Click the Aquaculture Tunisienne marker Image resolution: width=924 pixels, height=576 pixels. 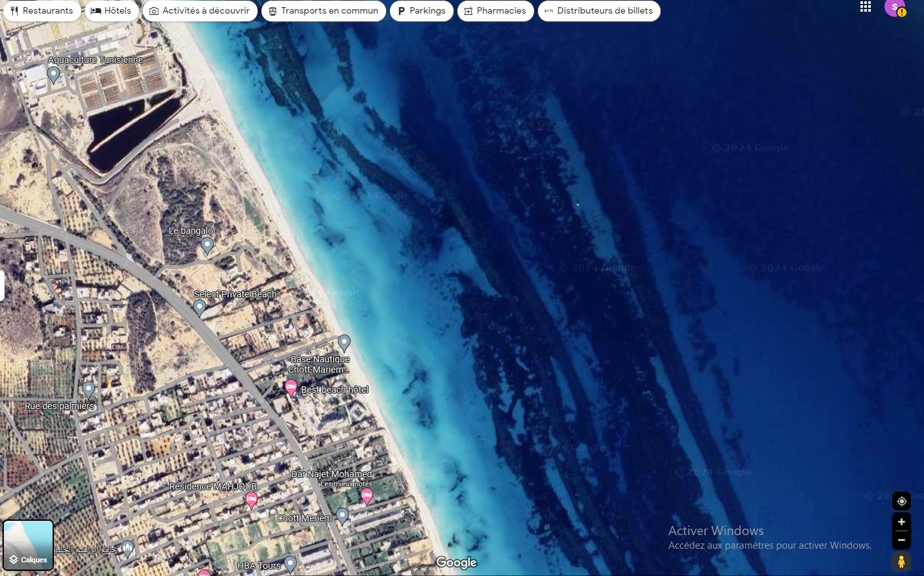coord(54,75)
